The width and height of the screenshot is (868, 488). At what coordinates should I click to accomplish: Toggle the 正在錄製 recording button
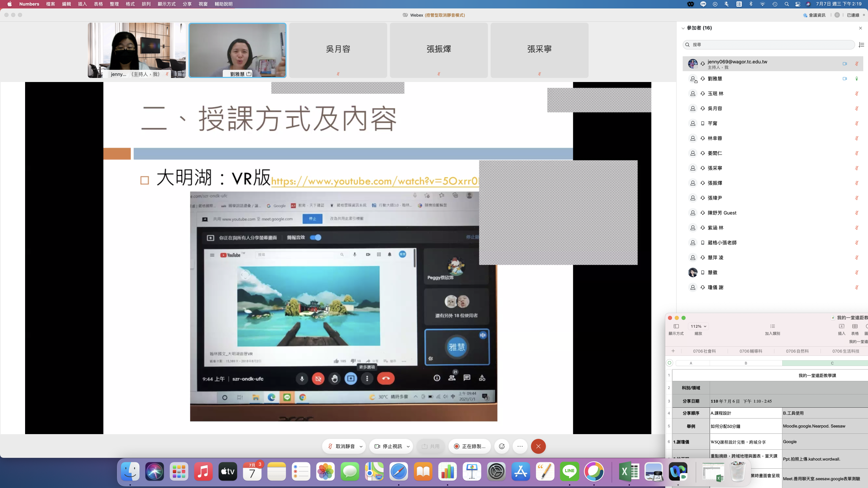(470, 446)
